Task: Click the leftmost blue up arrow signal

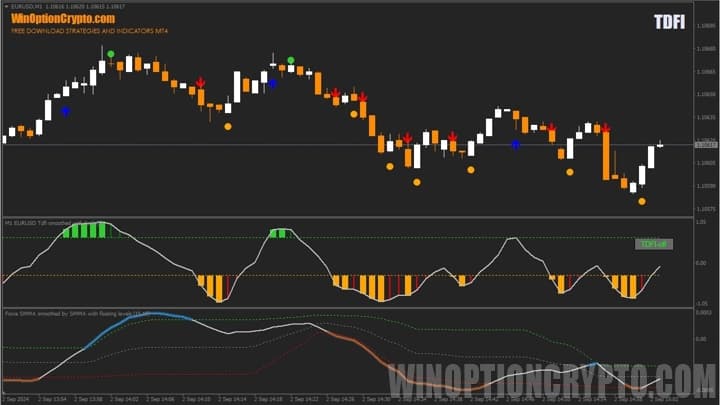Action: (66, 111)
